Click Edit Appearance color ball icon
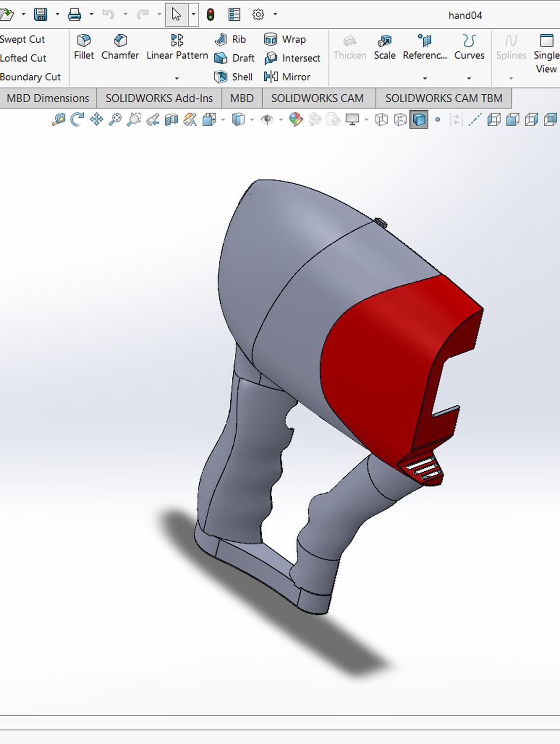Image resolution: width=560 pixels, height=744 pixels. click(x=296, y=120)
